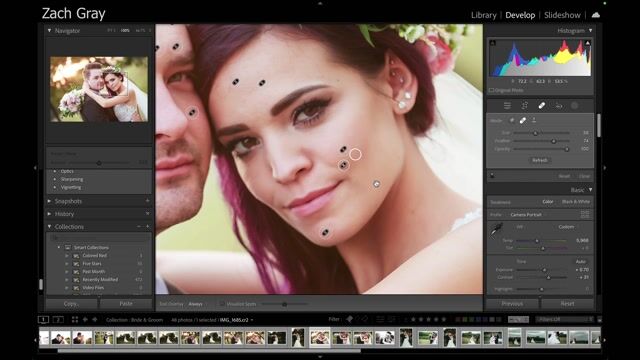Viewport: 640px width, 360px height.
Task: Select the Red Eye correction tool icon
Action: (x=559, y=106)
